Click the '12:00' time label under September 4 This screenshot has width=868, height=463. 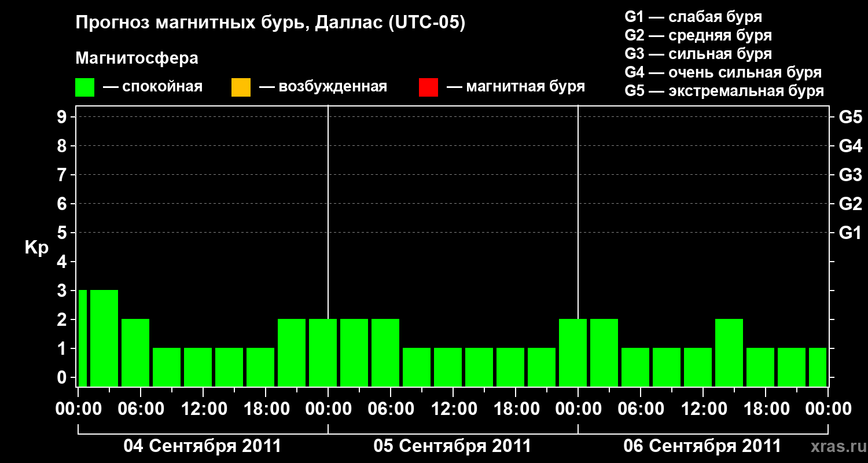[x=204, y=409]
